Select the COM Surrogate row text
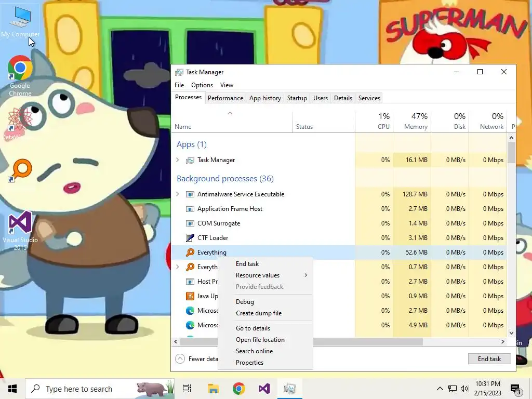Viewport: 532px width, 399px height. point(219,223)
